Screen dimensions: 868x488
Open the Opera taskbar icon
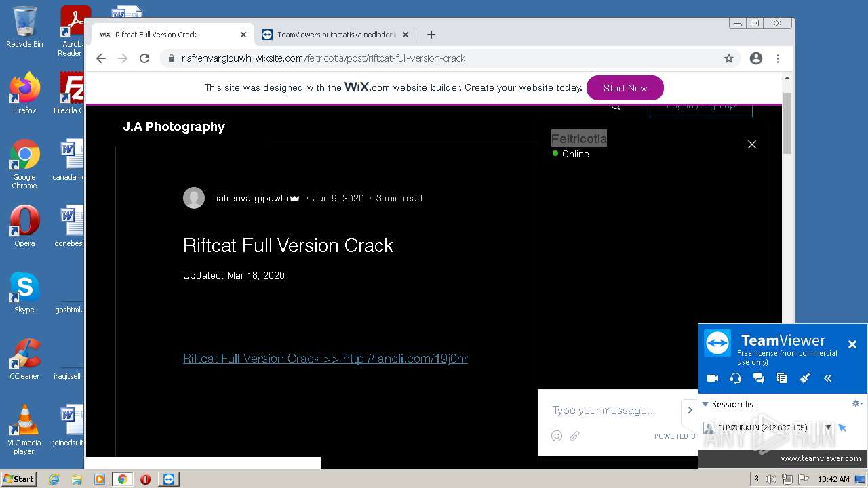point(145,479)
